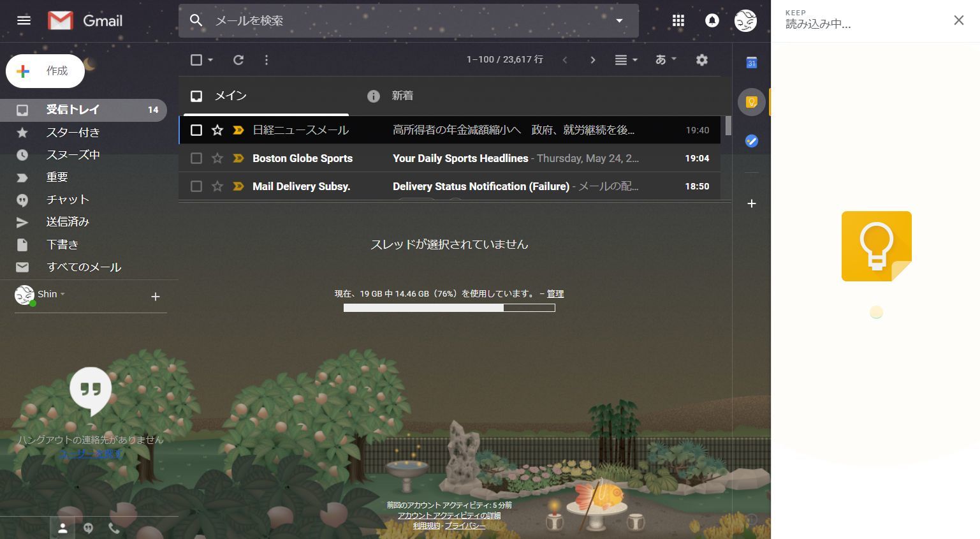Open the 受信トレイ inbox folder

click(x=84, y=110)
